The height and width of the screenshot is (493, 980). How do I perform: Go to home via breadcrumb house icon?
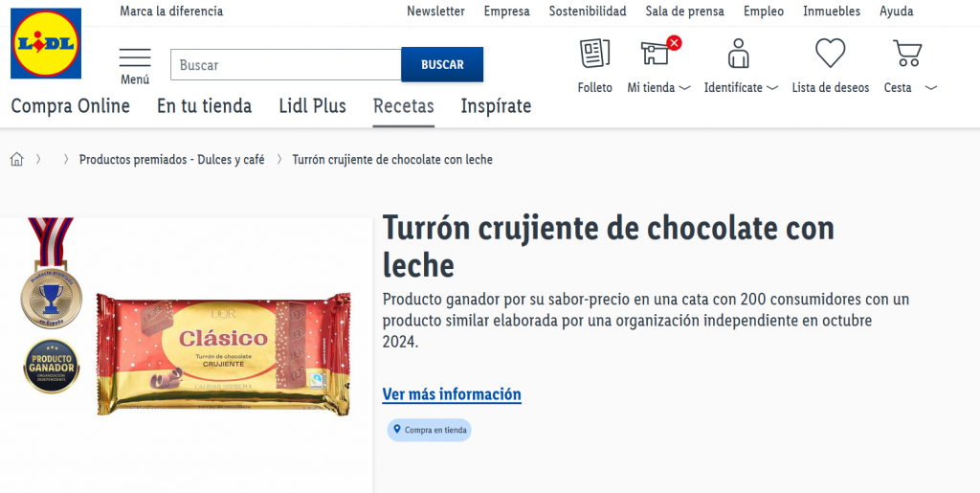point(17,159)
